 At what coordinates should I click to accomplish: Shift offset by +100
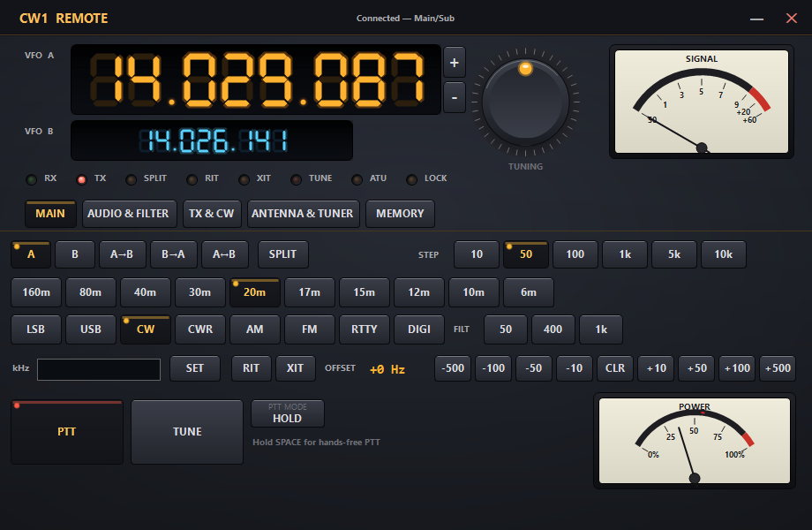pos(737,368)
